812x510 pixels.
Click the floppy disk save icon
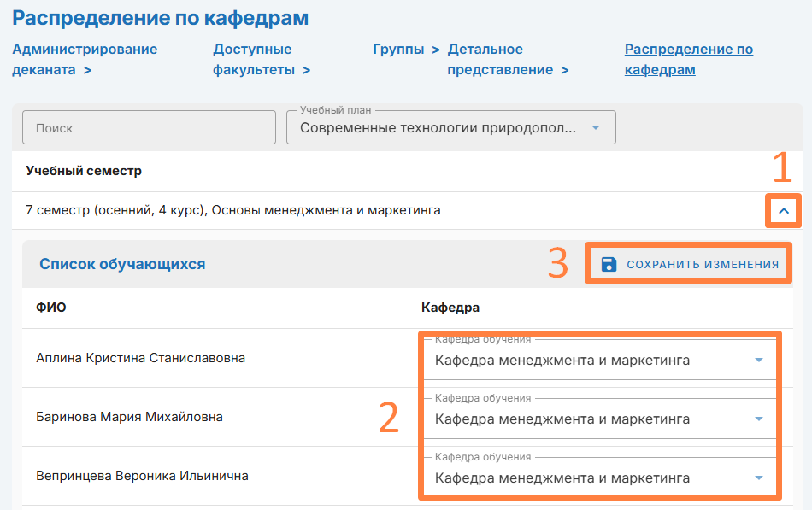click(609, 264)
